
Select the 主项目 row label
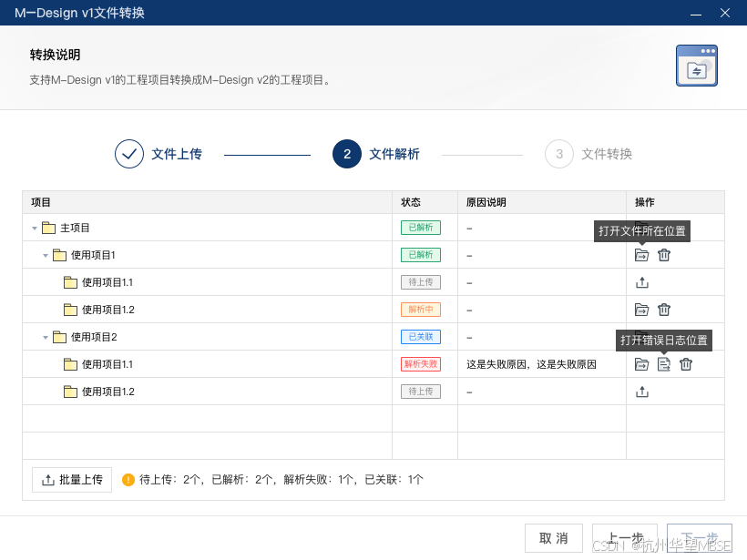75,228
